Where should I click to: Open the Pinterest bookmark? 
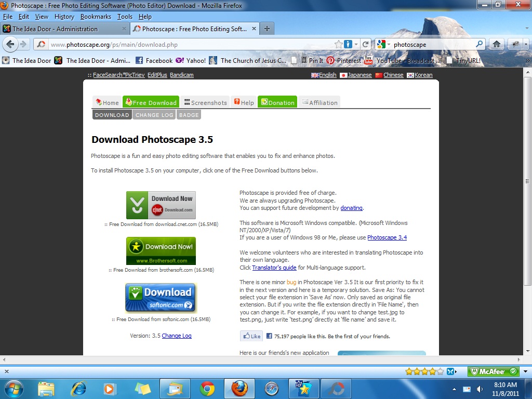click(344, 60)
